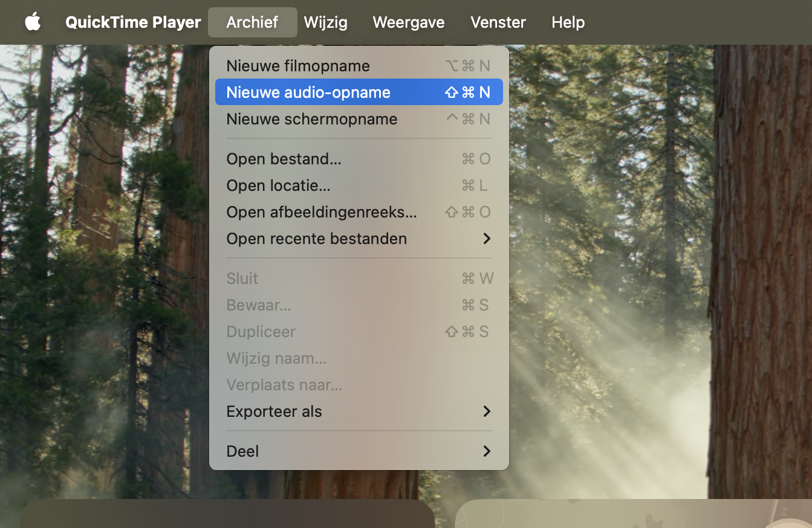The width and height of the screenshot is (812, 528).
Task: Close the open Archief menu
Action: click(253, 22)
